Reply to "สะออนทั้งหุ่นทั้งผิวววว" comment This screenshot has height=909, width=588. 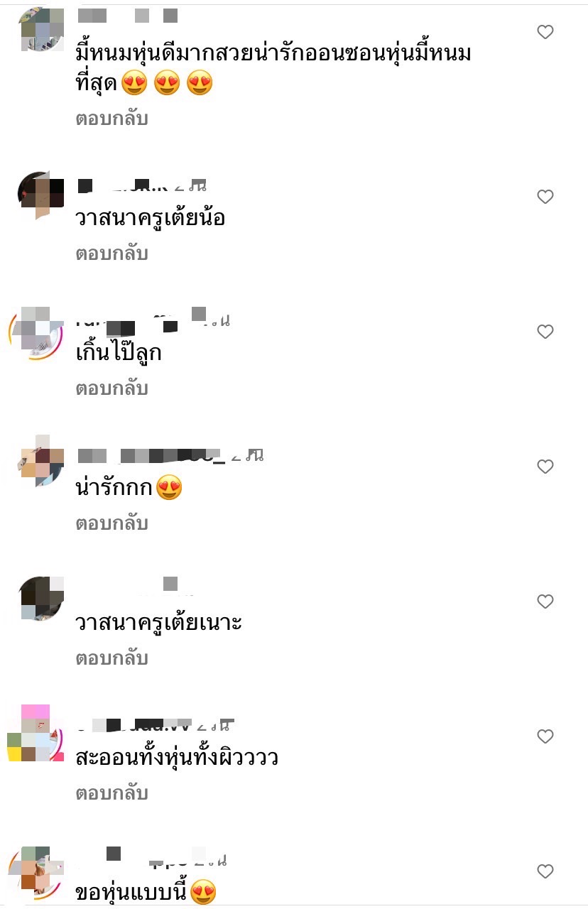[111, 793]
